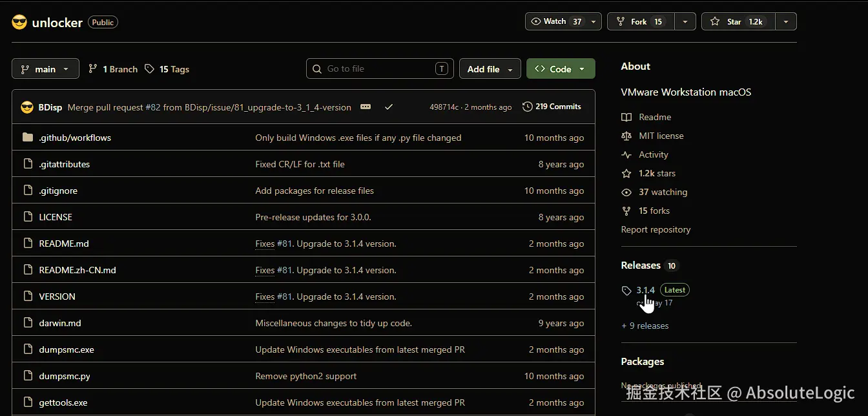Open the 1 Branch link
868x416 pixels.
113,69
